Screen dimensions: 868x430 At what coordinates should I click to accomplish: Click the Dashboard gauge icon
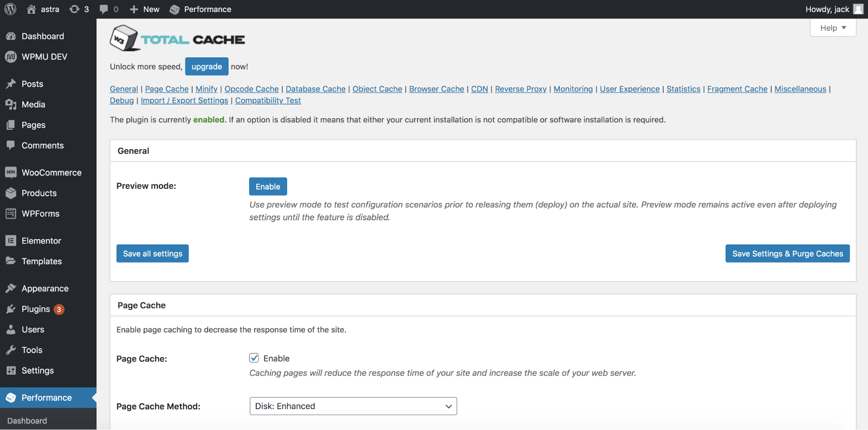click(11, 36)
